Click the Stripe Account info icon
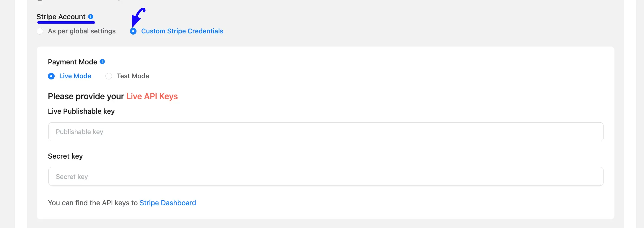The height and width of the screenshot is (228, 644). (91, 17)
